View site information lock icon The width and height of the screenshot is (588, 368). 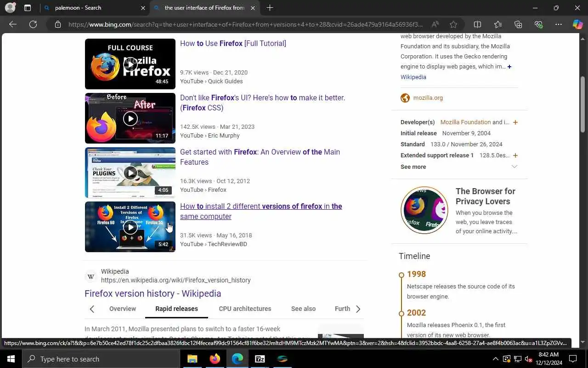(58, 24)
